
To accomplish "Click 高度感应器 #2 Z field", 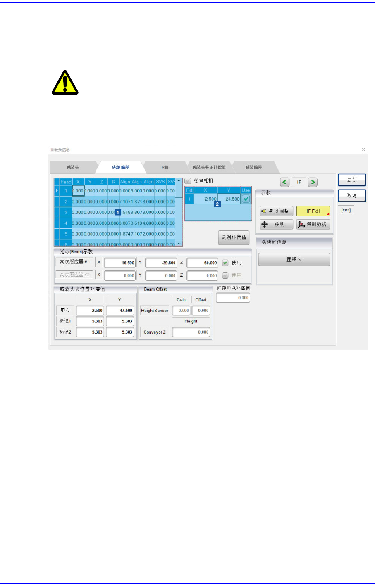I will tap(203, 275).
